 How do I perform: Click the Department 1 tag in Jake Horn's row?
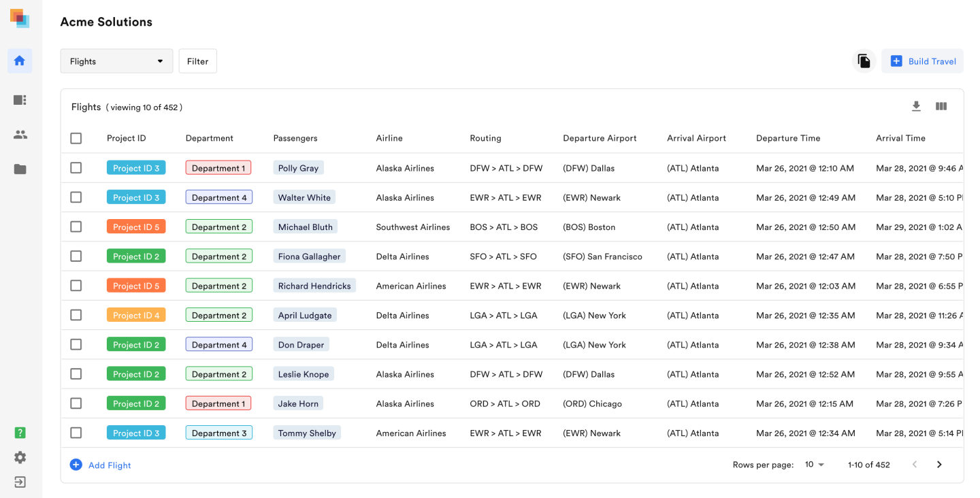click(218, 403)
